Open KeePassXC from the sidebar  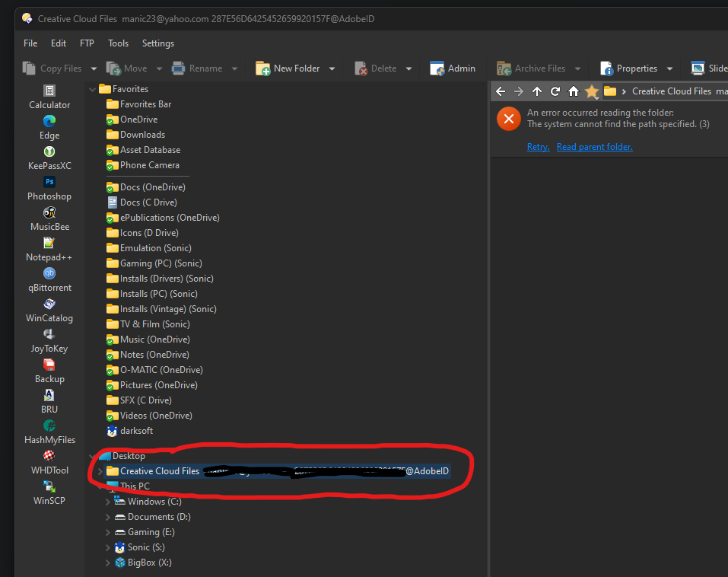coord(49,158)
